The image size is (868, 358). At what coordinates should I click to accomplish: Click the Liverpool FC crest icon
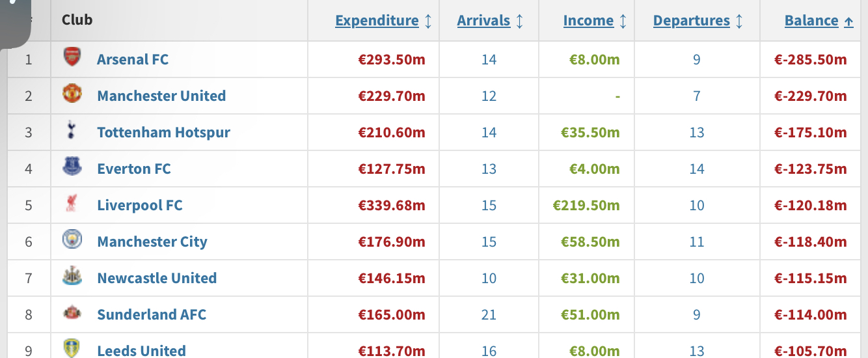coord(72,203)
